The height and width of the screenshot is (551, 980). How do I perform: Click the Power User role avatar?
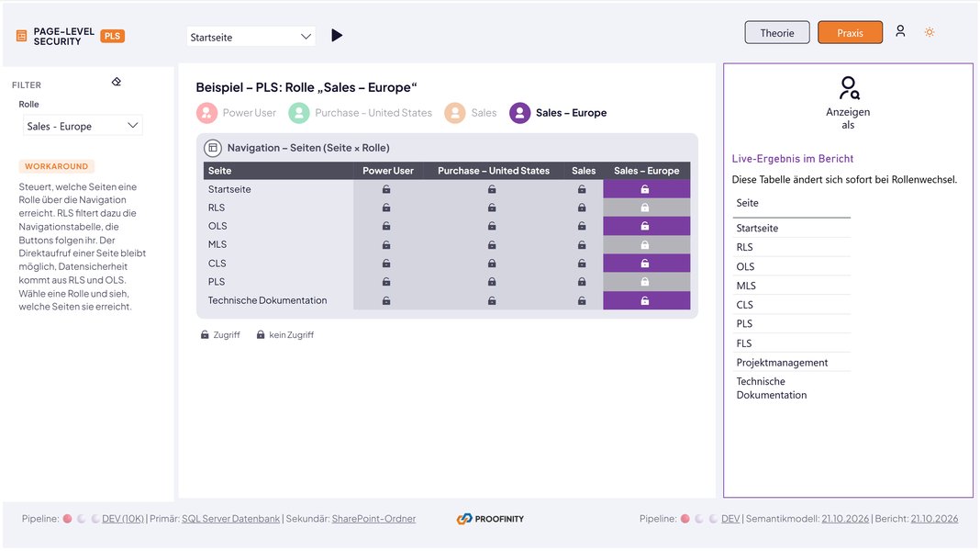pos(206,113)
